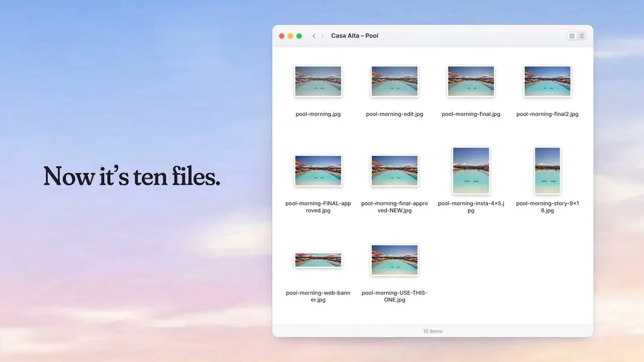644x362 pixels.
Task: Click the file name pool-morning-final.jpg
Action: pos(471,114)
